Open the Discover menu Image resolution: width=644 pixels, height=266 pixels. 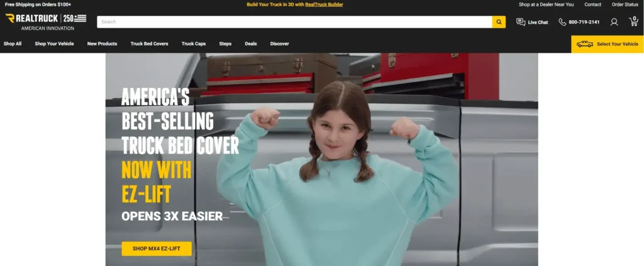click(280, 43)
